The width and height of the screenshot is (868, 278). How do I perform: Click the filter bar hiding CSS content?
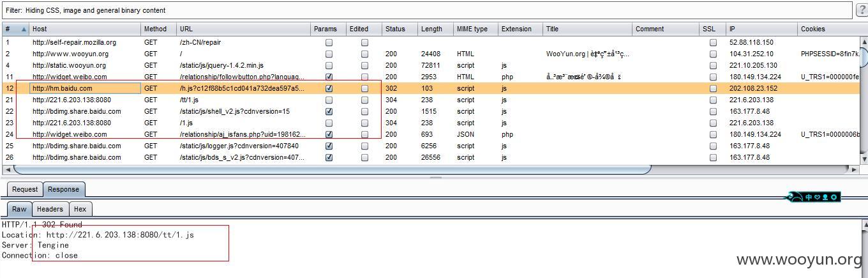click(x=427, y=10)
